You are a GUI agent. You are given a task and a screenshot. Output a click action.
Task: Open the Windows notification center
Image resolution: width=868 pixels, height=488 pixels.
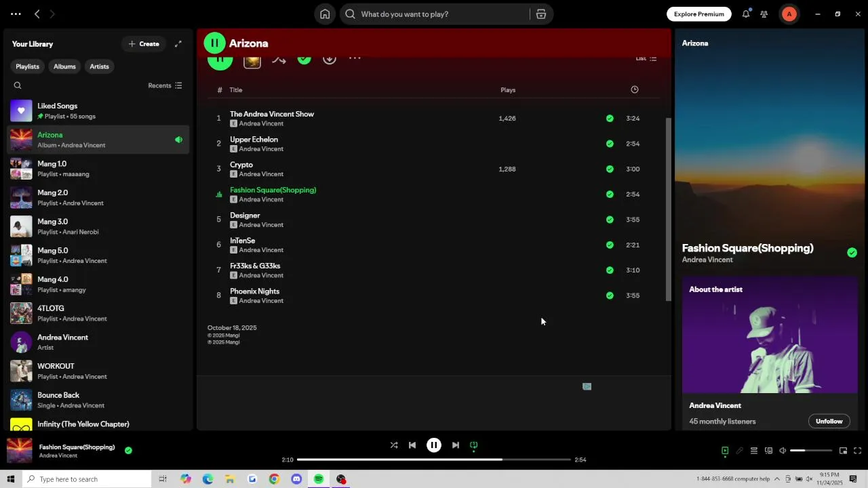853,479
